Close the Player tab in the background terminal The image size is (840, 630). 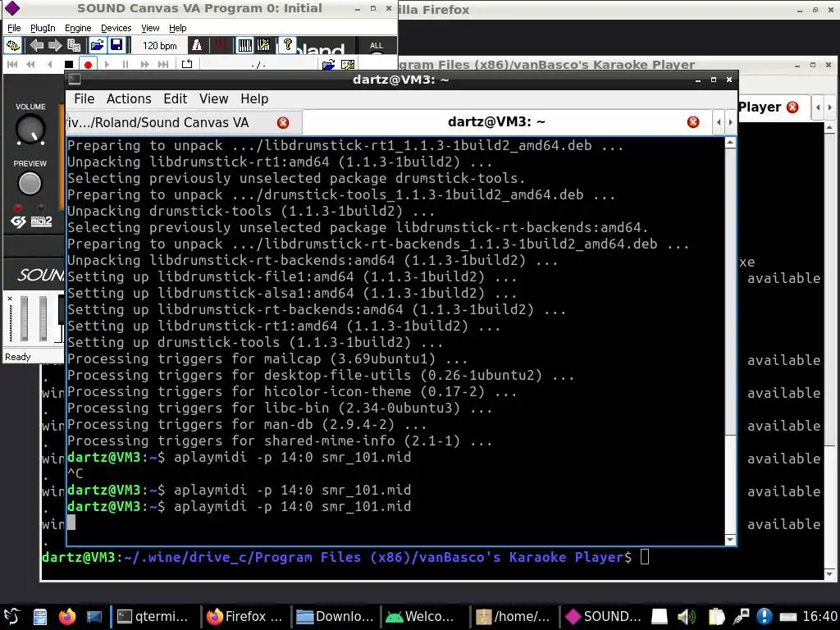(792, 107)
